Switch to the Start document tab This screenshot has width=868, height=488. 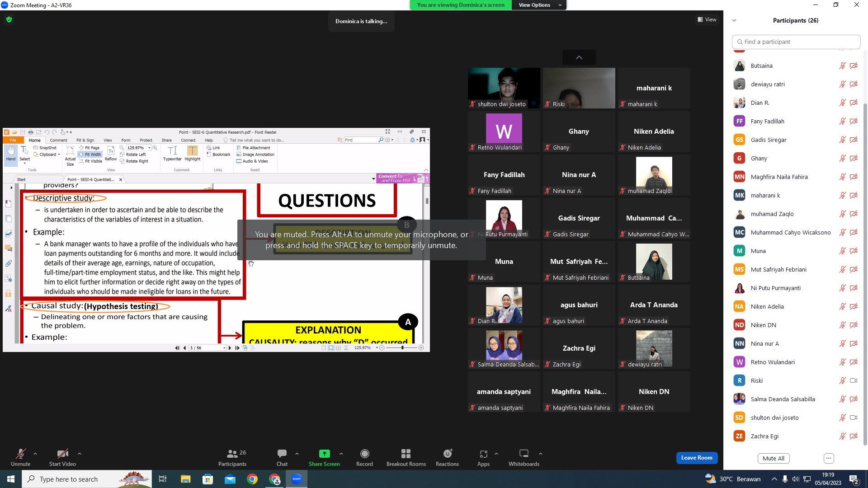click(21, 179)
